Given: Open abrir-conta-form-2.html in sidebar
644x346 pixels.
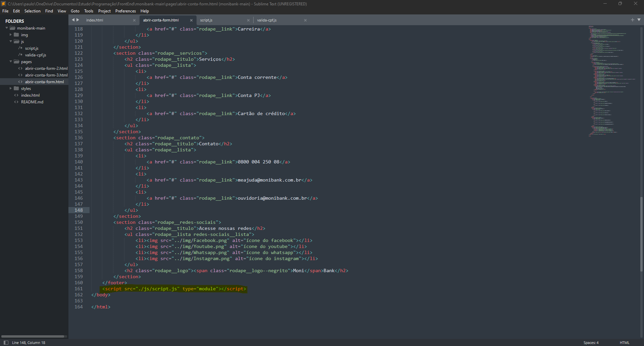Looking at the screenshot, I should pos(46,68).
